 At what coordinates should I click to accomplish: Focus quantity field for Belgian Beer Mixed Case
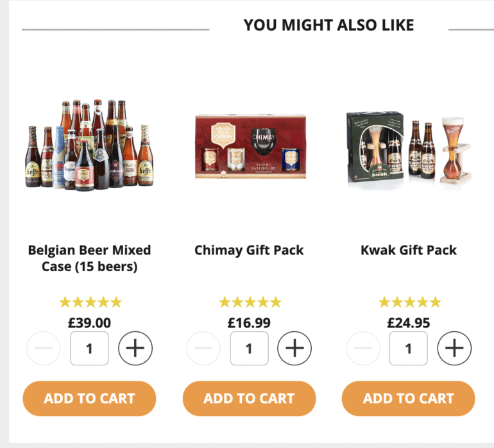tap(89, 349)
